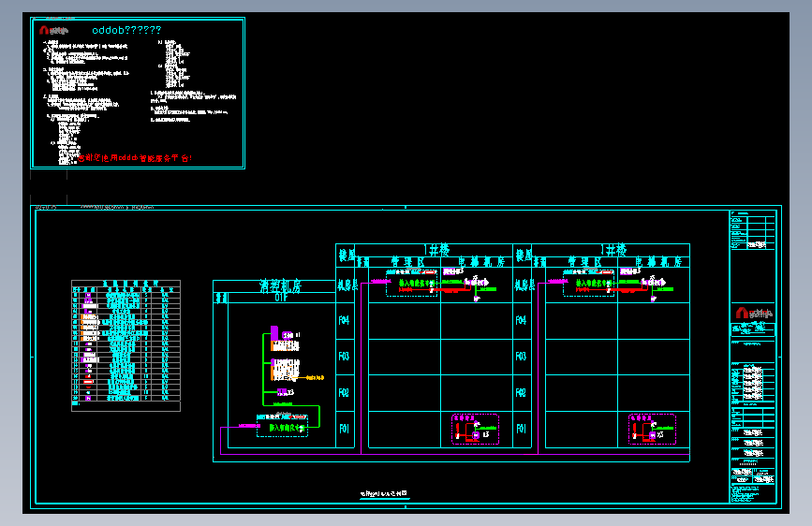
Task: Click the 01F label under 消控机房
Action: [x=281, y=298]
